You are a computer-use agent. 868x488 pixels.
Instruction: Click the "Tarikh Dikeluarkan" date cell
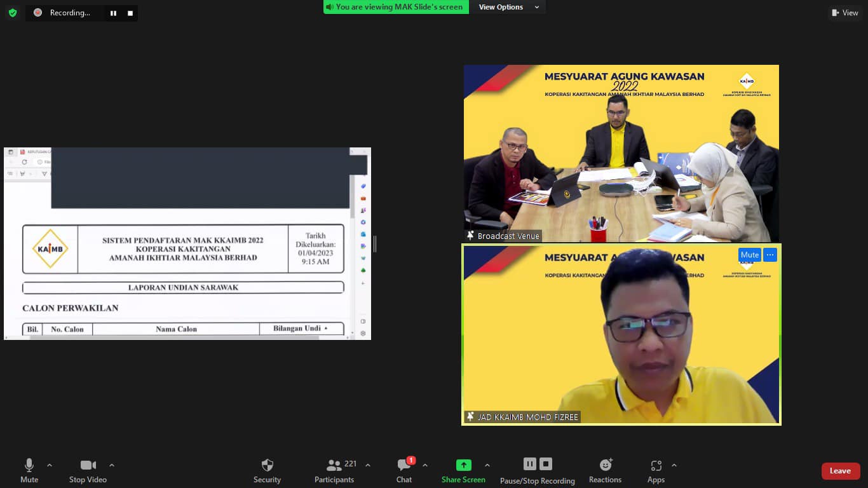pos(315,248)
